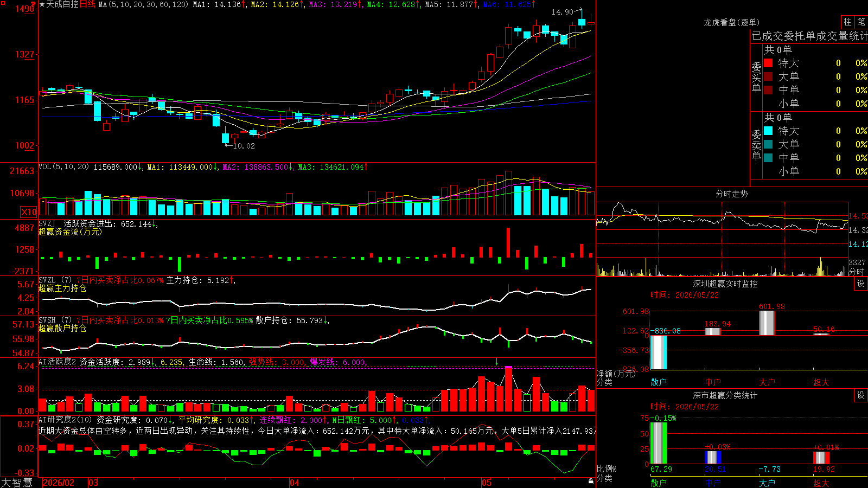Click the 深市超赢分类统计 panel title

(725, 395)
